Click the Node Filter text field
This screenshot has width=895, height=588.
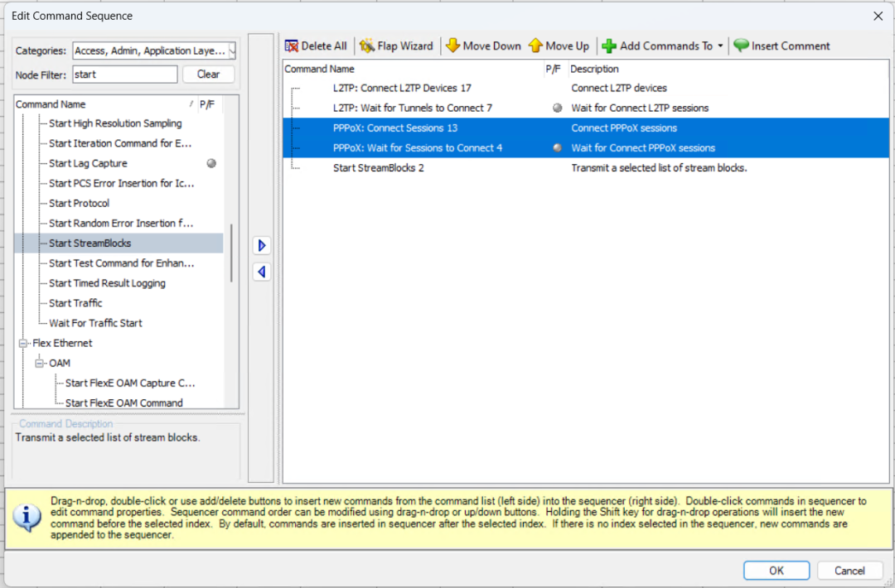124,75
